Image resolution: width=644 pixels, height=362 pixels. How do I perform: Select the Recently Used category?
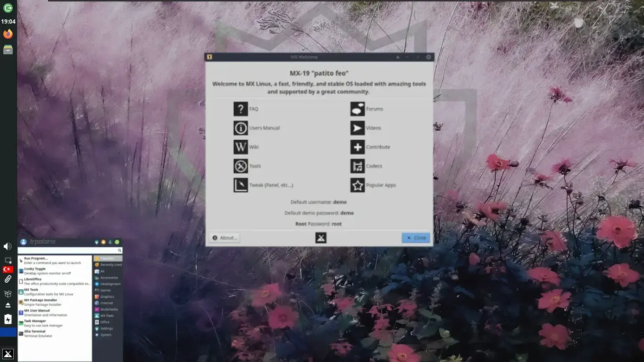(108, 265)
